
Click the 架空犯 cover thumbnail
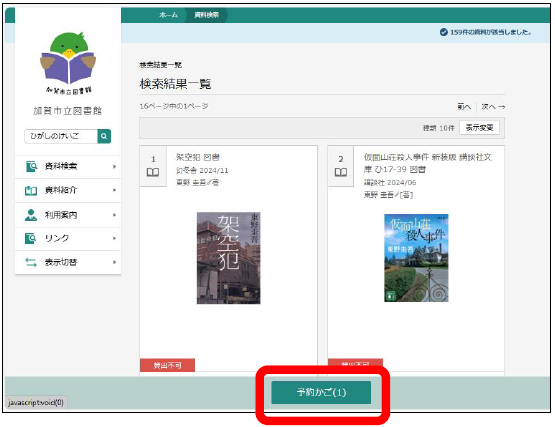coord(229,258)
